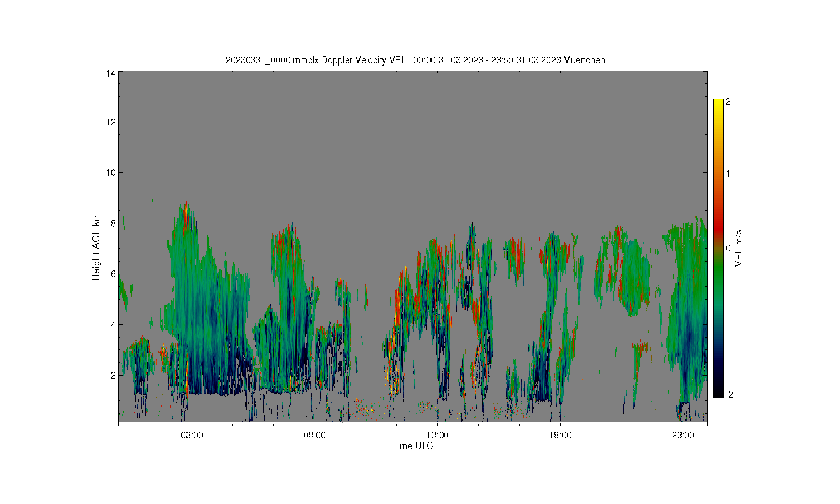This screenshot has height=504, width=840.
Task: Click the colorbar tick label '1'
Action: tap(728, 174)
